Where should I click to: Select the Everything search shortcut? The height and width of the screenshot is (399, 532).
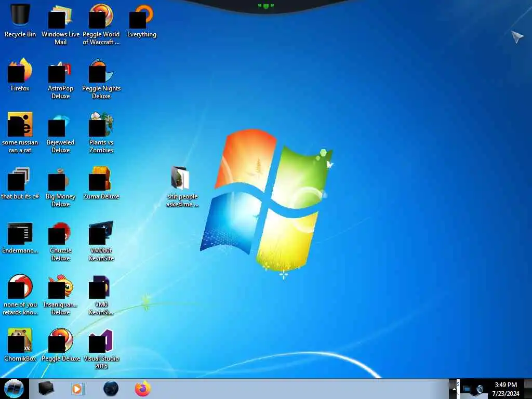[x=142, y=20]
